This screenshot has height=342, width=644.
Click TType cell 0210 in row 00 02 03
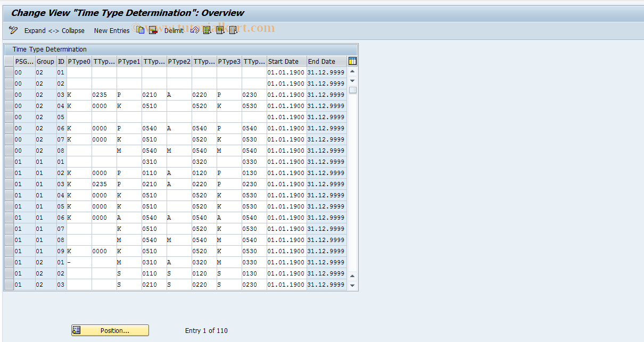[154, 95]
